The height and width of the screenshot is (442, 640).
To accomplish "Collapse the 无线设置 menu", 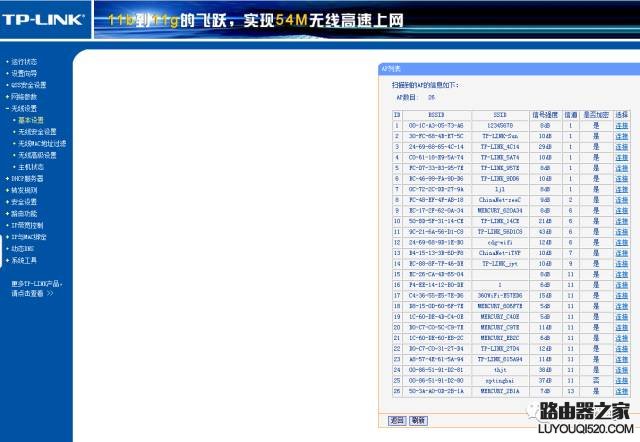I will click(x=24, y=109).
